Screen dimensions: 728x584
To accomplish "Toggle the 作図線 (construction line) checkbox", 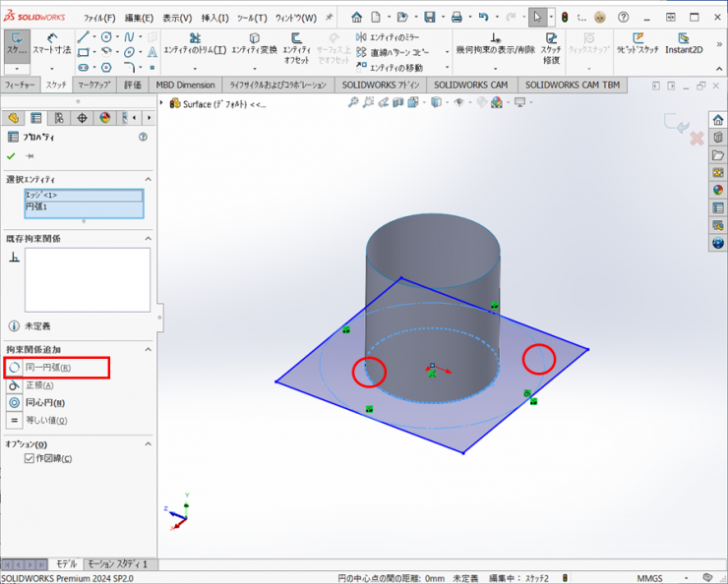I will click(30, 459).
